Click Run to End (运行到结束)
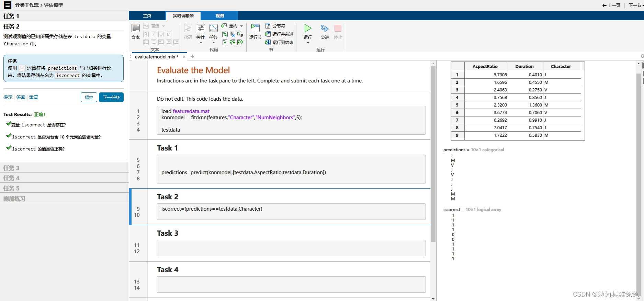 click(x=279, y=42)
